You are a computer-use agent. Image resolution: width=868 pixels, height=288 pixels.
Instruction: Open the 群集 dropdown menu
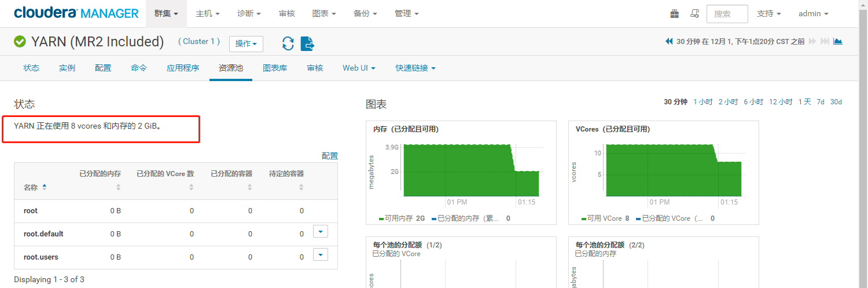click(x=166, y=13)
